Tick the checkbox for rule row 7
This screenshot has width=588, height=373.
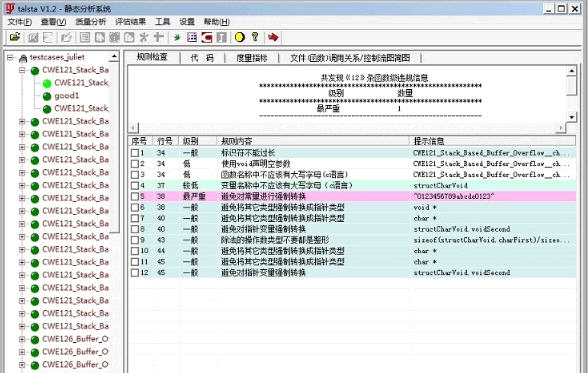[135, 218]
